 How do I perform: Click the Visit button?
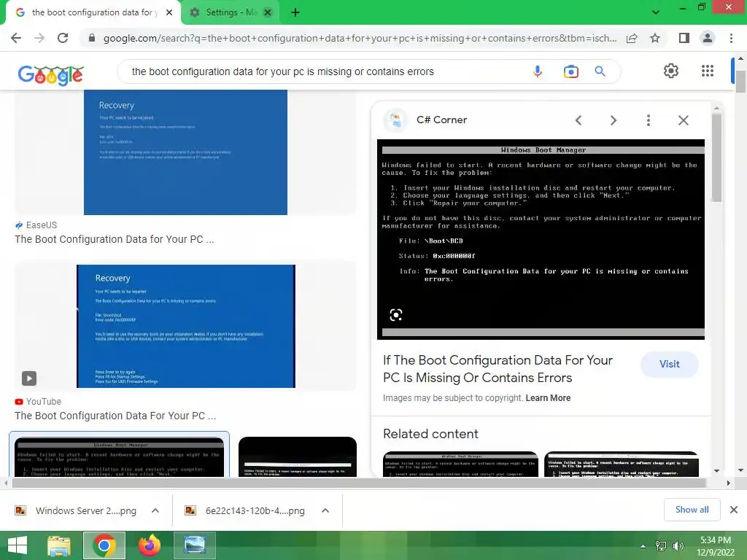point(670,365)
